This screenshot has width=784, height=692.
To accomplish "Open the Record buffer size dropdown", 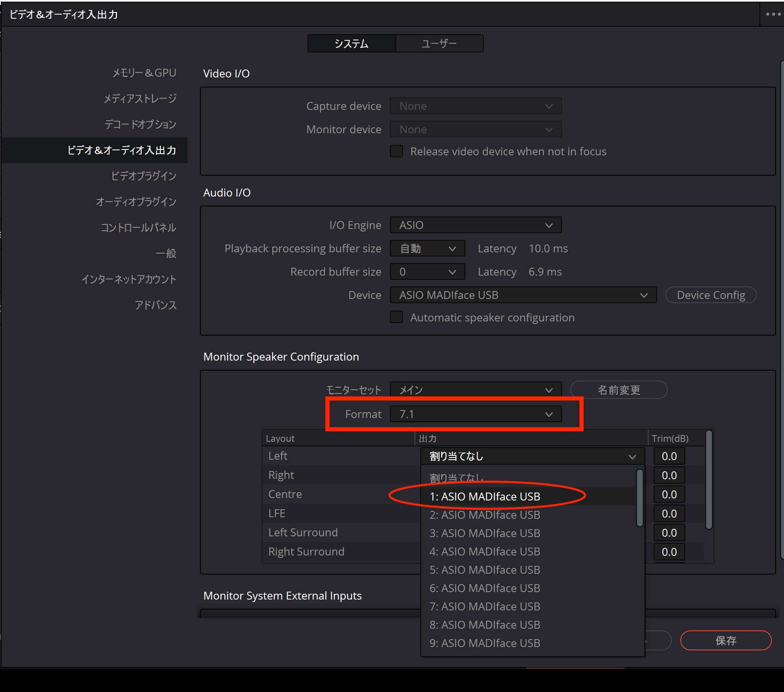I will pos(427,272).
